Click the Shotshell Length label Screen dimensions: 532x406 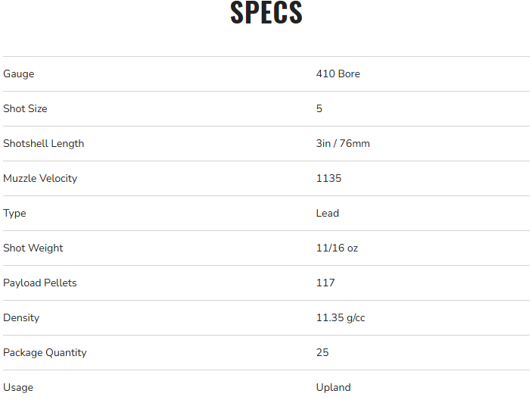43,144
